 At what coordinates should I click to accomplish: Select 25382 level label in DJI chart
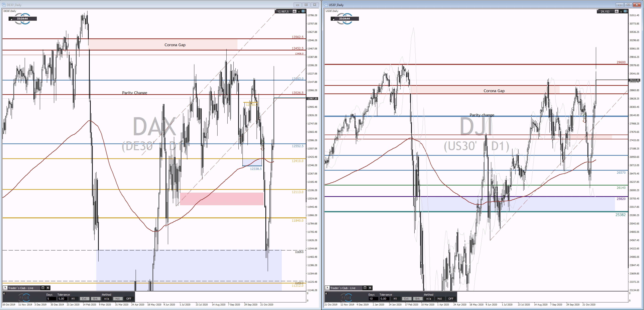(x=621, y=215)
